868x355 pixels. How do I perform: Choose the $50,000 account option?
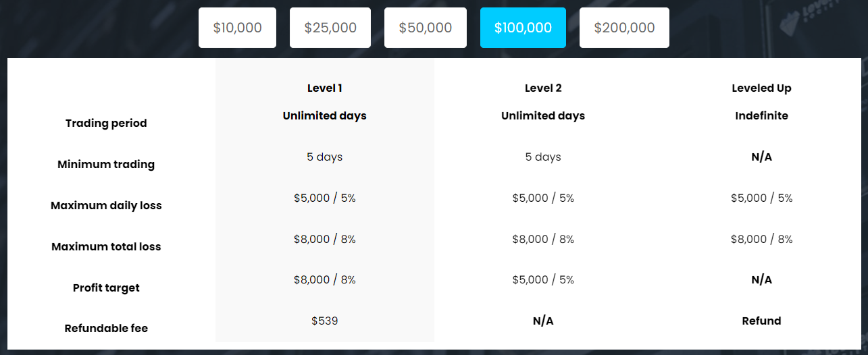[426, 28]
